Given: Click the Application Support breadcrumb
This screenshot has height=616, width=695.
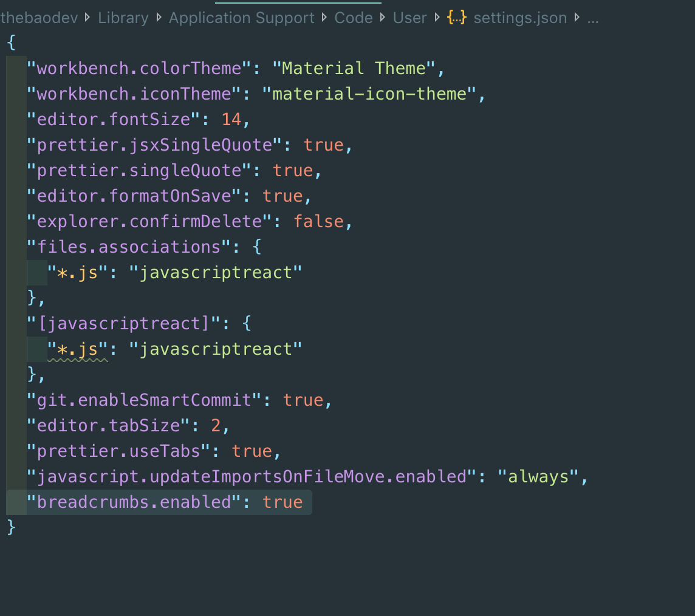Looking at the screenshot, I should pos(241,18).
